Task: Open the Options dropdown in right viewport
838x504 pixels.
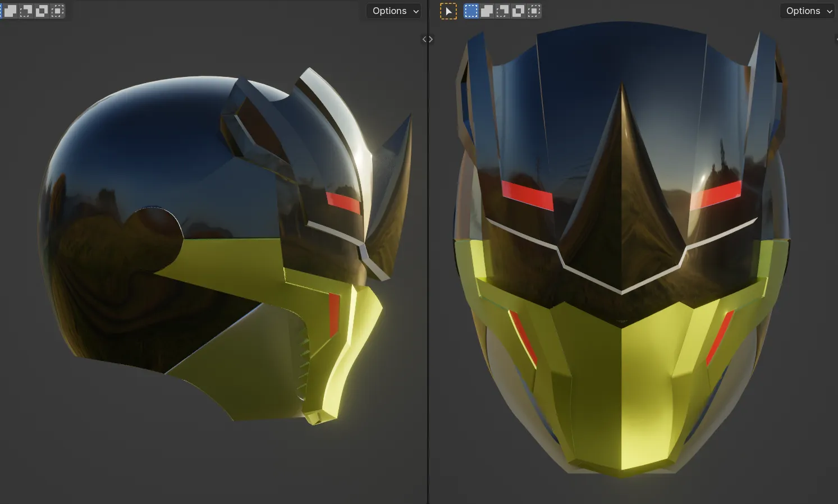Action: click(x=807, y=11)
